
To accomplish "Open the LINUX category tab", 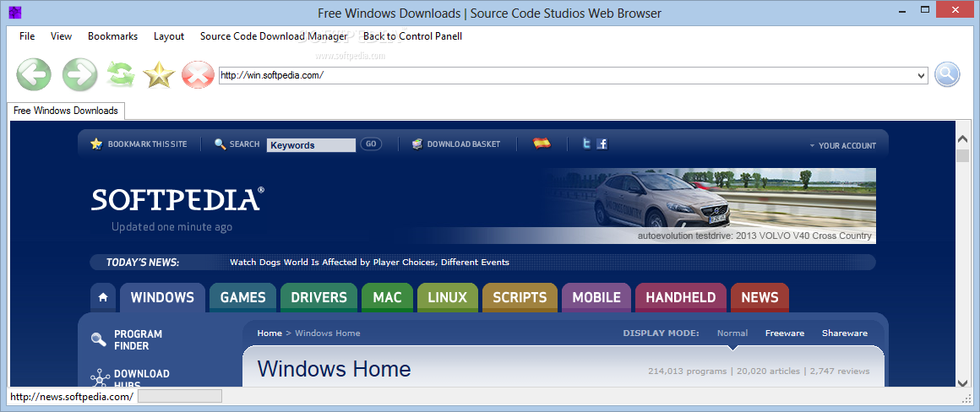I will click(448, 297).
